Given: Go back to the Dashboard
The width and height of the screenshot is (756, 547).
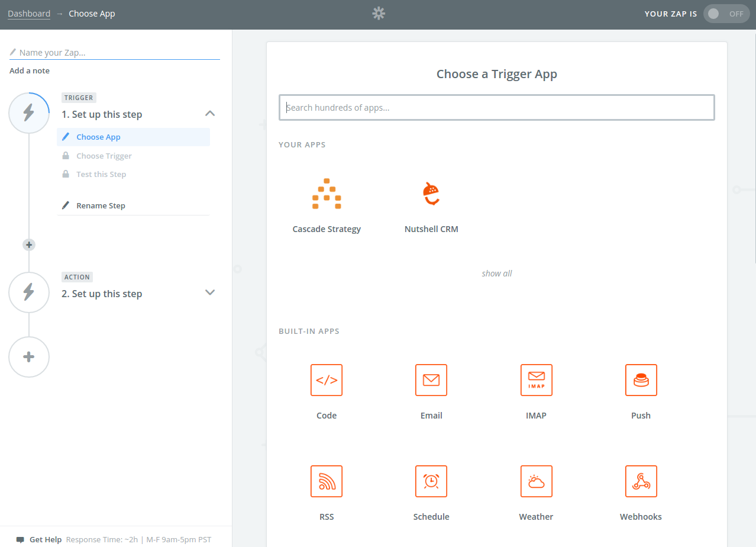Looking at the screenshot, I should coord(29,13).
